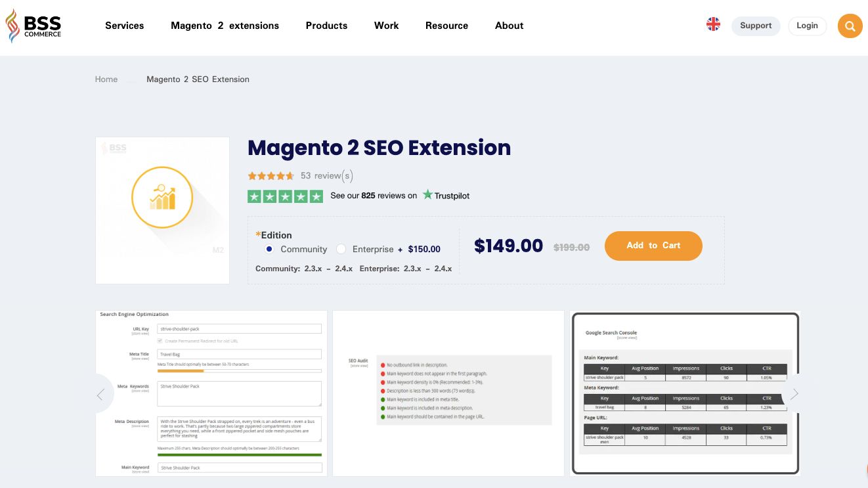Open the orange search icon
The width and height of the screenshot is (868, 488).
(x=850, y=26)
